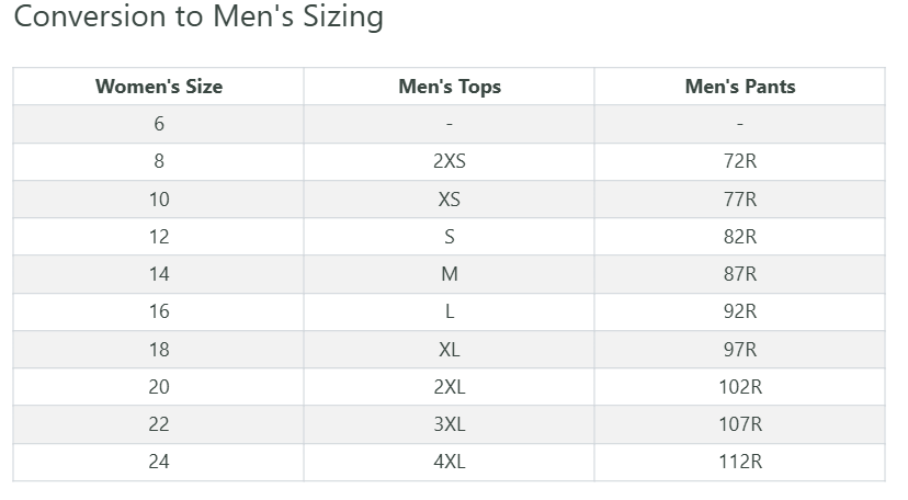Screen dimensions: 908x500
Task: Click the 3XL men's tops cell
Action: tap(449, 425)
